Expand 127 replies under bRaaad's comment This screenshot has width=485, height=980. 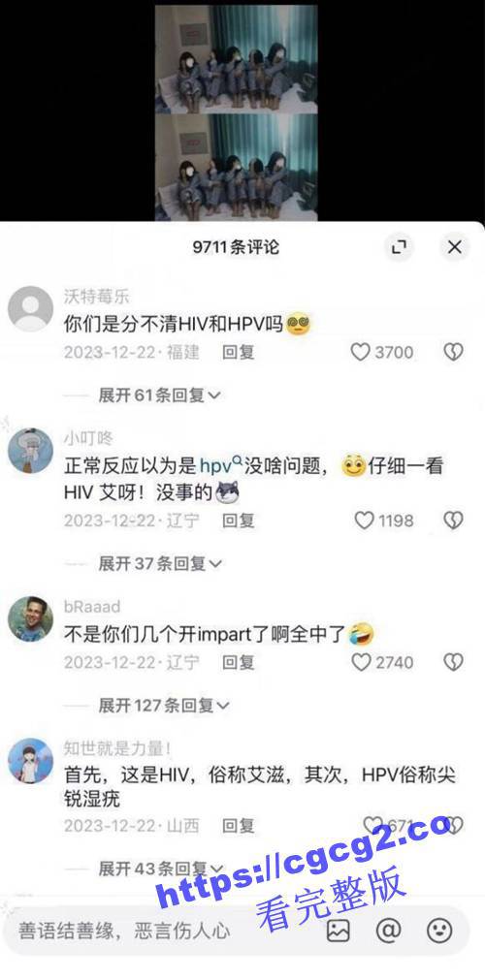[x=164, y=706]
